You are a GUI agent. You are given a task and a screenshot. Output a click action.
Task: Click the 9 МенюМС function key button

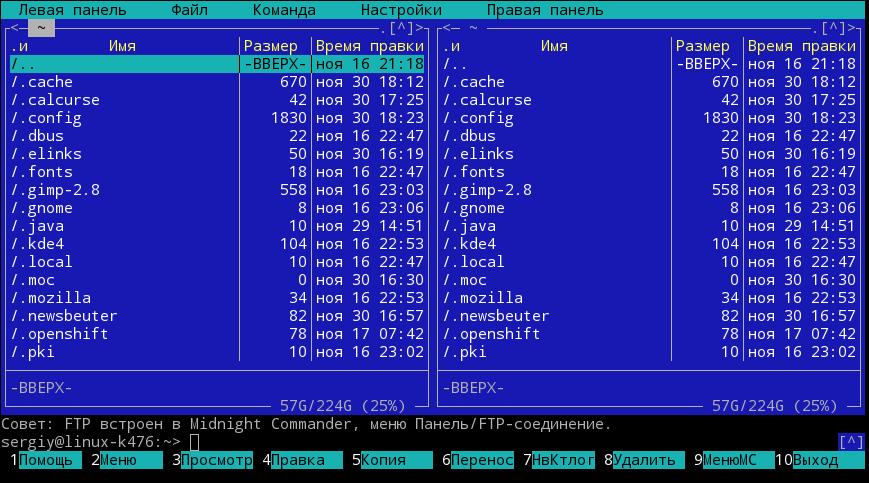click(x=734, y=460)
